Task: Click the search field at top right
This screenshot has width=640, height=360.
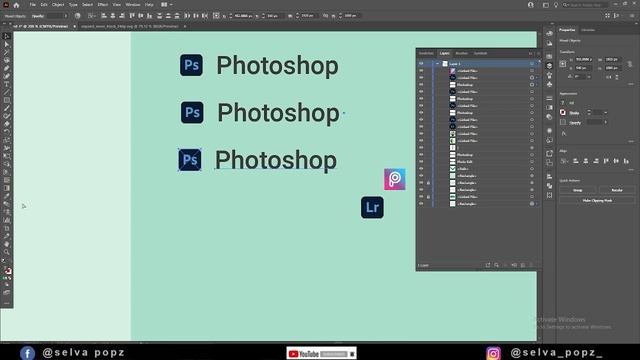Action: click(585, 5)
